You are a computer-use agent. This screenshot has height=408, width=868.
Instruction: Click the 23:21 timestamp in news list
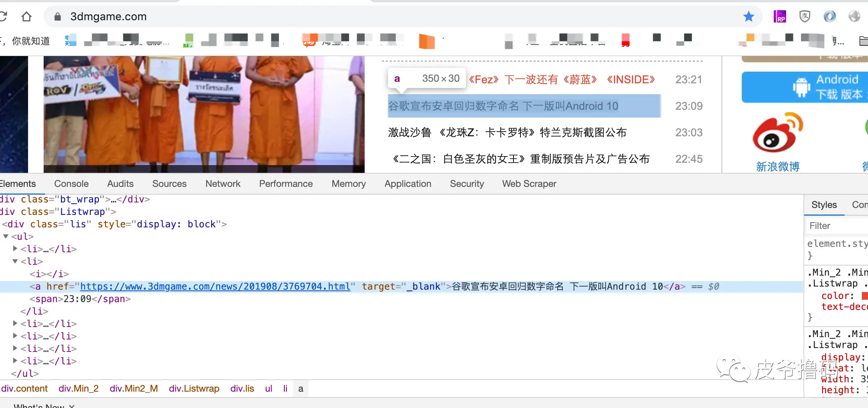pos(689,79)
